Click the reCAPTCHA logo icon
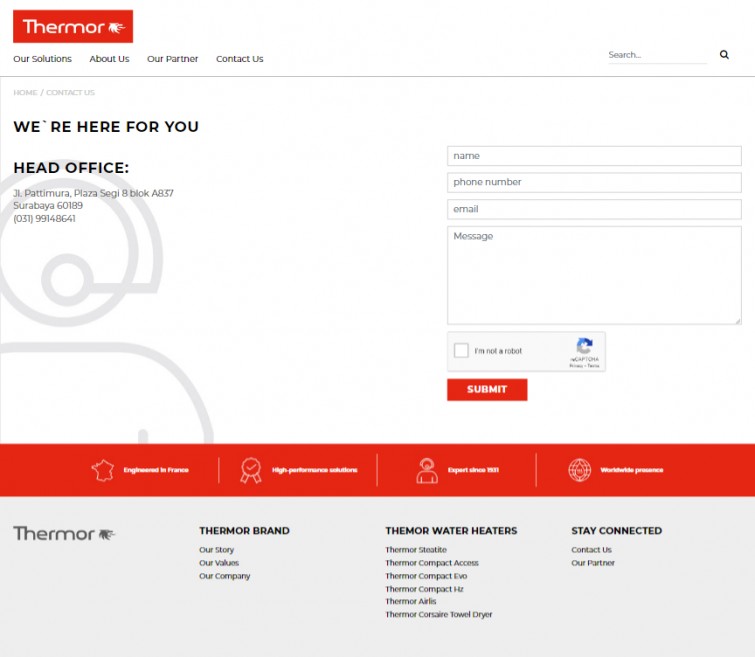The height and width of the screenshot is (657, 755). (x=584, y=346)
